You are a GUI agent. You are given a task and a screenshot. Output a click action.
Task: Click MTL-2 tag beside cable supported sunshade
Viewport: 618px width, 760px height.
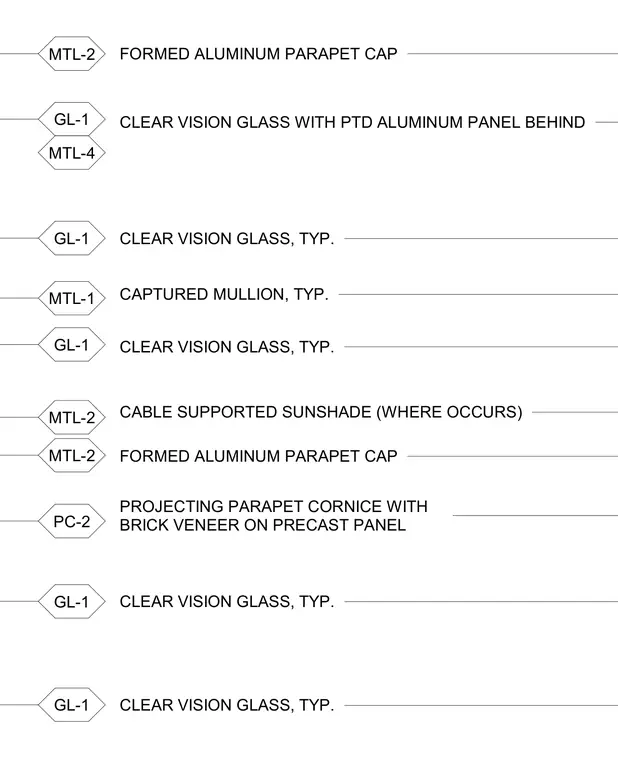(72, 417)
